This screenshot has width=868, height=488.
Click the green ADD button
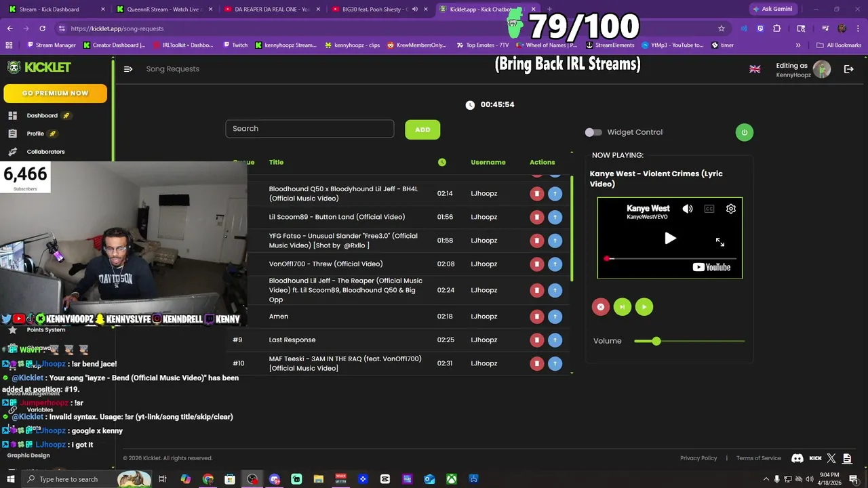point(422,129)
